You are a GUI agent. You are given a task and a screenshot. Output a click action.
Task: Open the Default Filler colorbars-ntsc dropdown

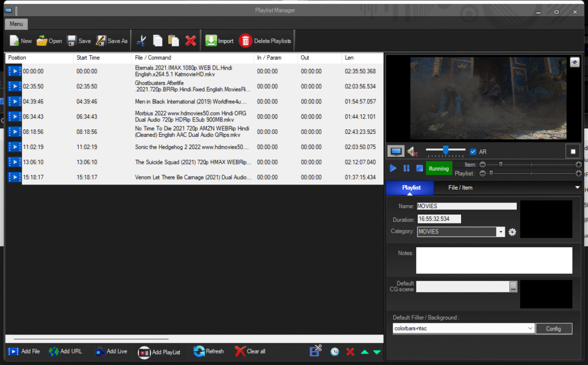pyautogui.click(x=529, y=328)
